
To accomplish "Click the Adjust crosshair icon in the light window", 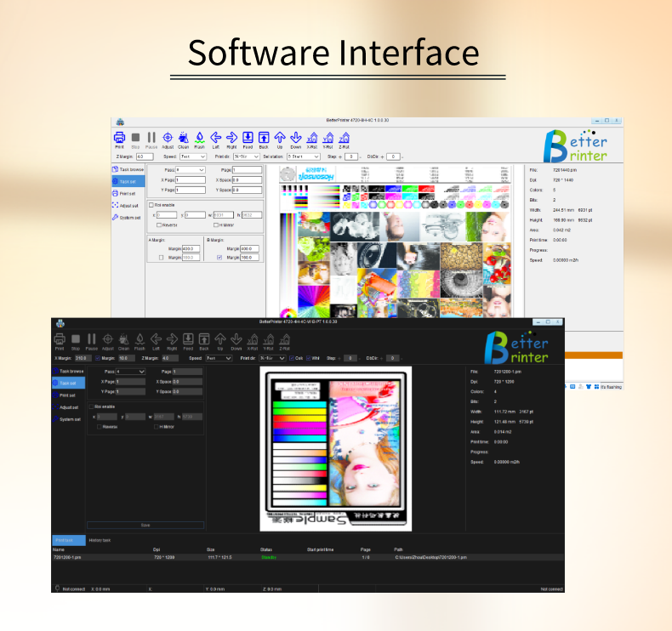I will tap(168, 138).
